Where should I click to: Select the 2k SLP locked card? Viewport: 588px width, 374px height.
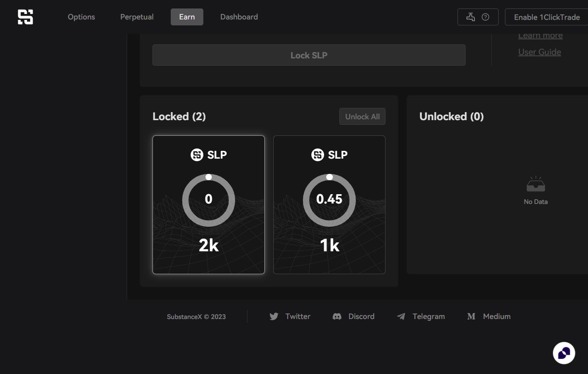tap(208, 205)
